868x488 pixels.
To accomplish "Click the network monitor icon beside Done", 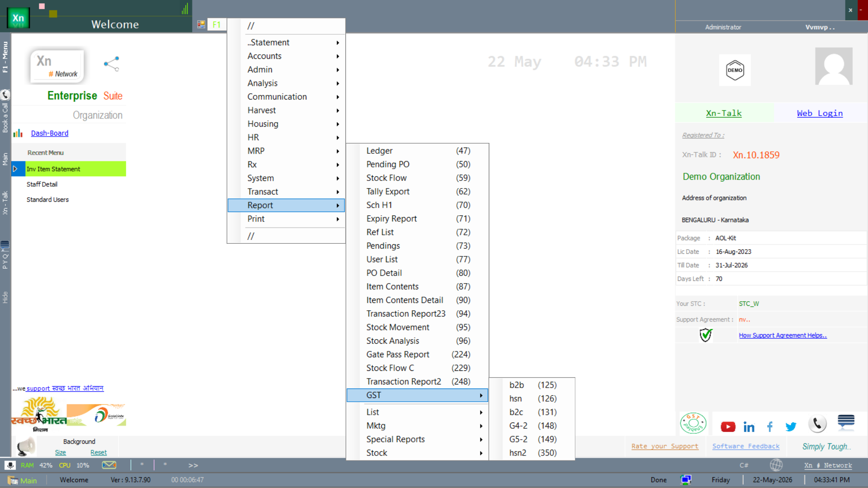I will (x=686, y=480).
